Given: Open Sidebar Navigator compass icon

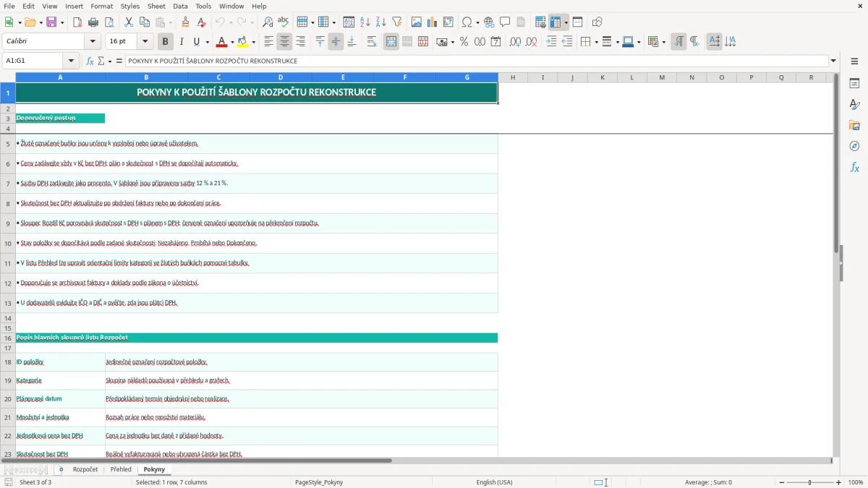Looking at the screenshot, I should coord(854,146).
